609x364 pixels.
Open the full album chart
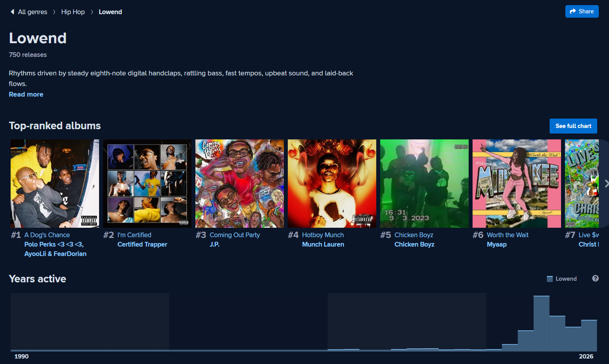click(x=573, y=126)
